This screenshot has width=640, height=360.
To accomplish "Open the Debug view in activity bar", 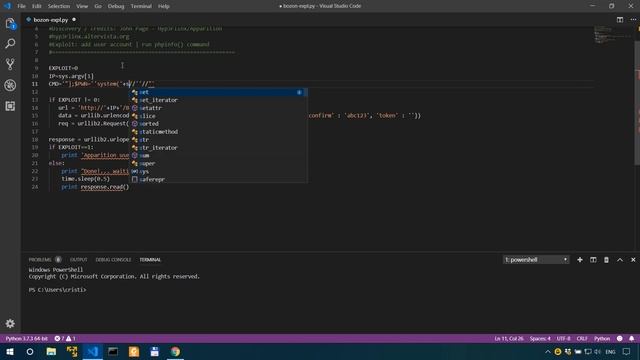I will (10, 85).
